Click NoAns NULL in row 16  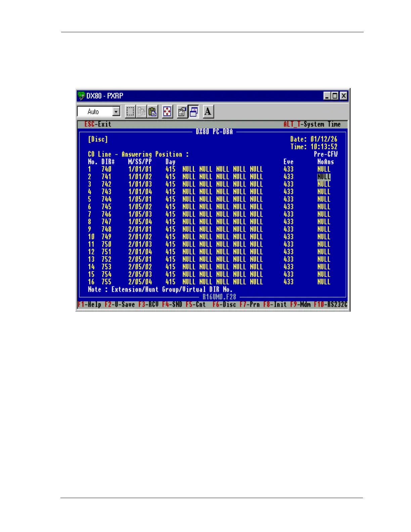tap(324, 282)
